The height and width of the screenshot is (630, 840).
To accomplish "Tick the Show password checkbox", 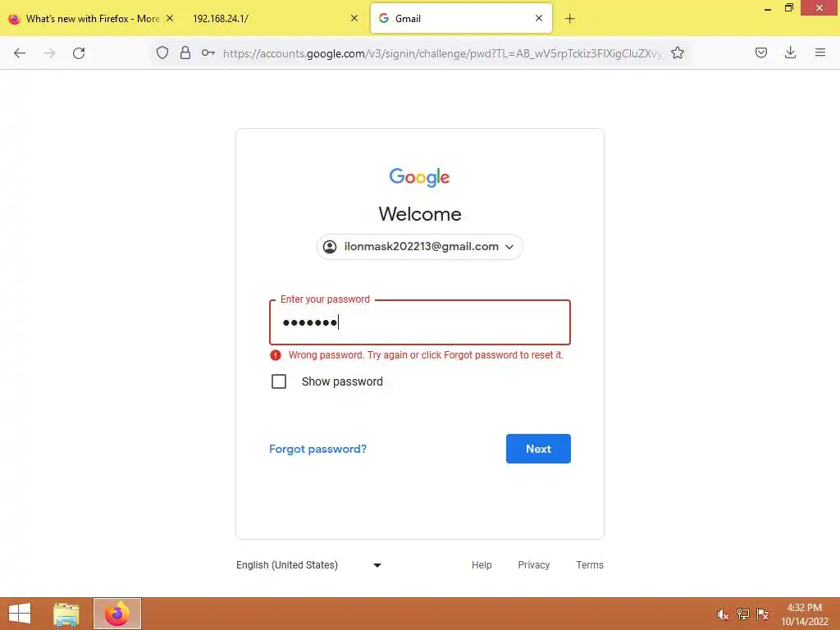I will coord(279,381).
